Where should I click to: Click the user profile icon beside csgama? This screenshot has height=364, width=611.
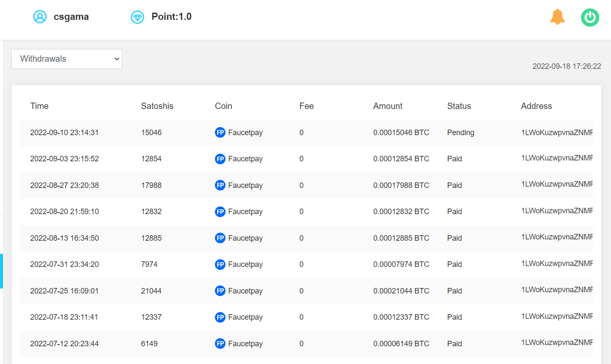(x=40, y=17)
